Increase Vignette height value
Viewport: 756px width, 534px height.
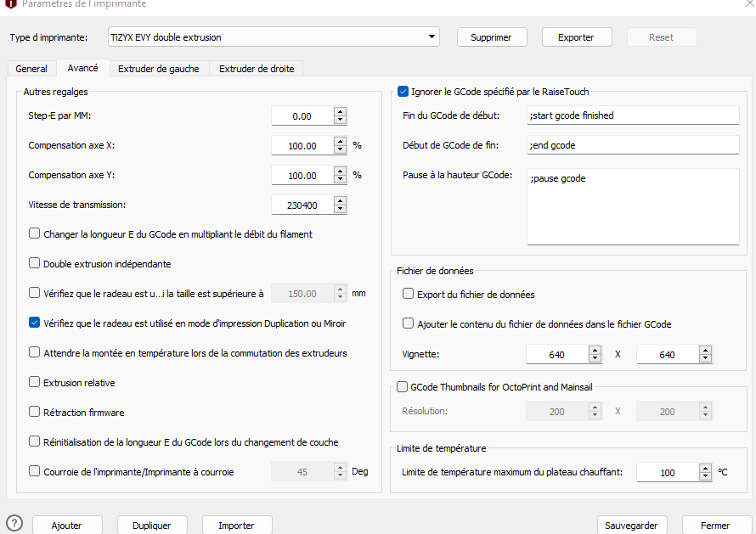pos(706,350)
